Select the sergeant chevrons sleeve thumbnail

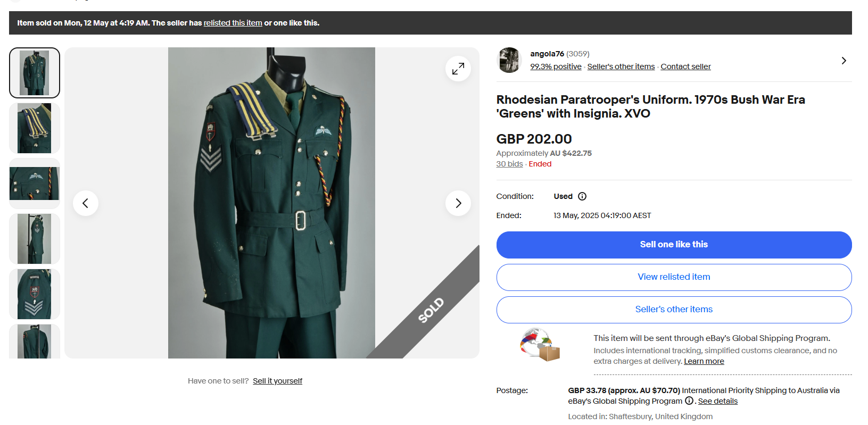tap(35, 294)
